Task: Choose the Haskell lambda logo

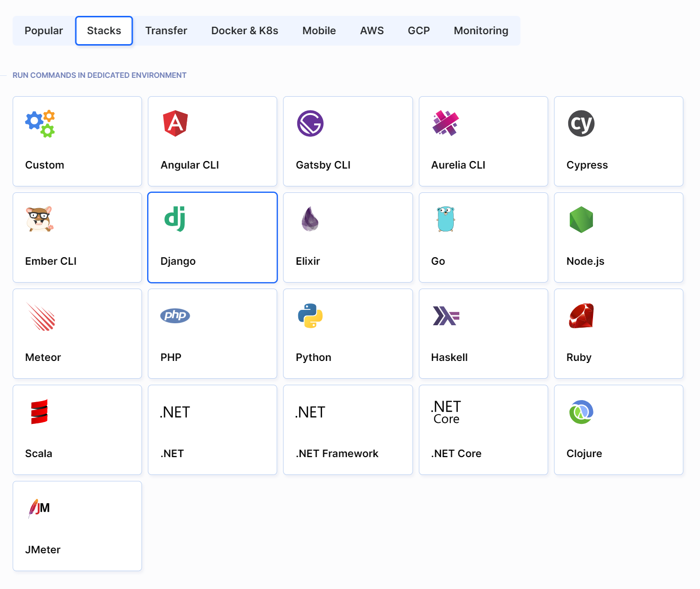Action: click(x=446, y=316)
